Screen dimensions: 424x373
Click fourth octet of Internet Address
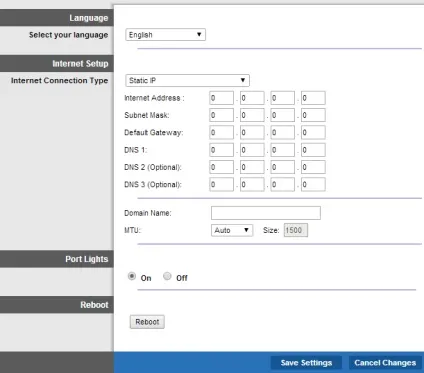[313, 98]
